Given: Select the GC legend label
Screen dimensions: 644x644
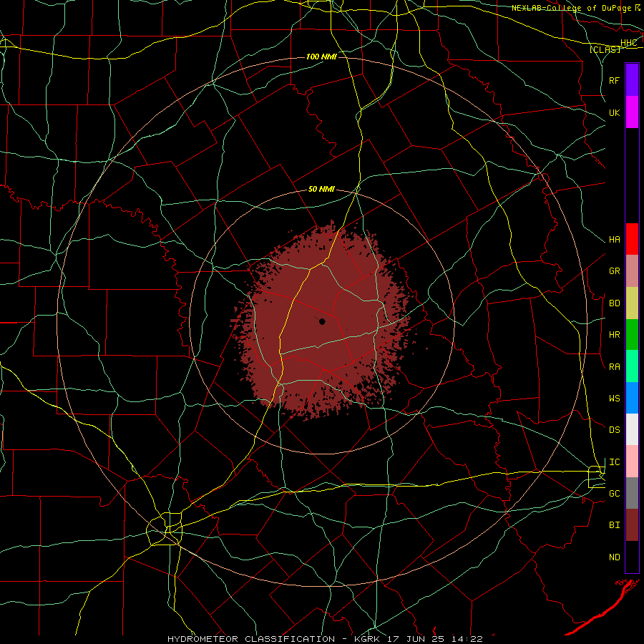Looking at the screenshot, I should point(614,494).
